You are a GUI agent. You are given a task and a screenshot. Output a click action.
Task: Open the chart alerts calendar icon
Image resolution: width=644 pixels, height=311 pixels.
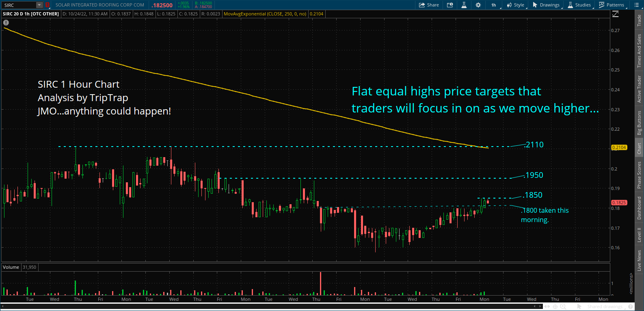pos(450,5)
